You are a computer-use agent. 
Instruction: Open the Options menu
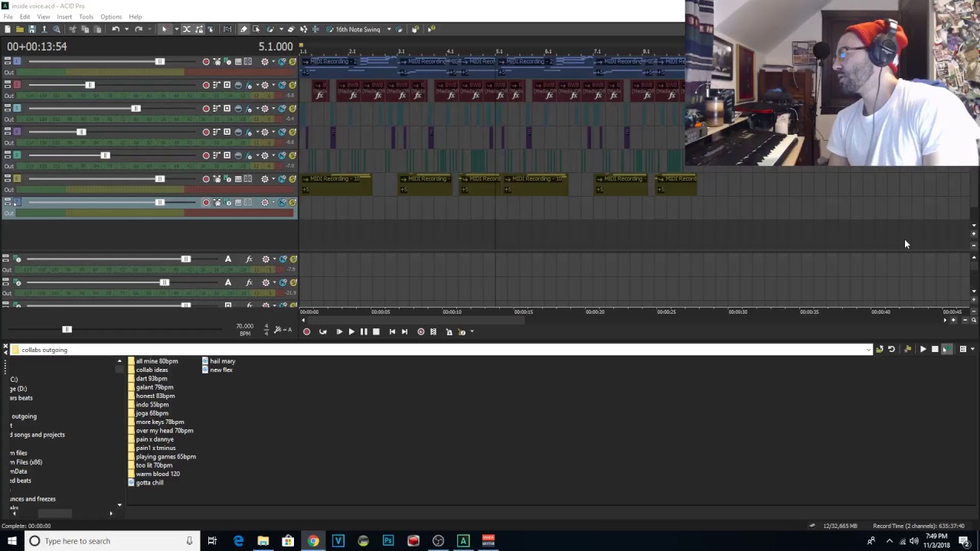[111, 16]
